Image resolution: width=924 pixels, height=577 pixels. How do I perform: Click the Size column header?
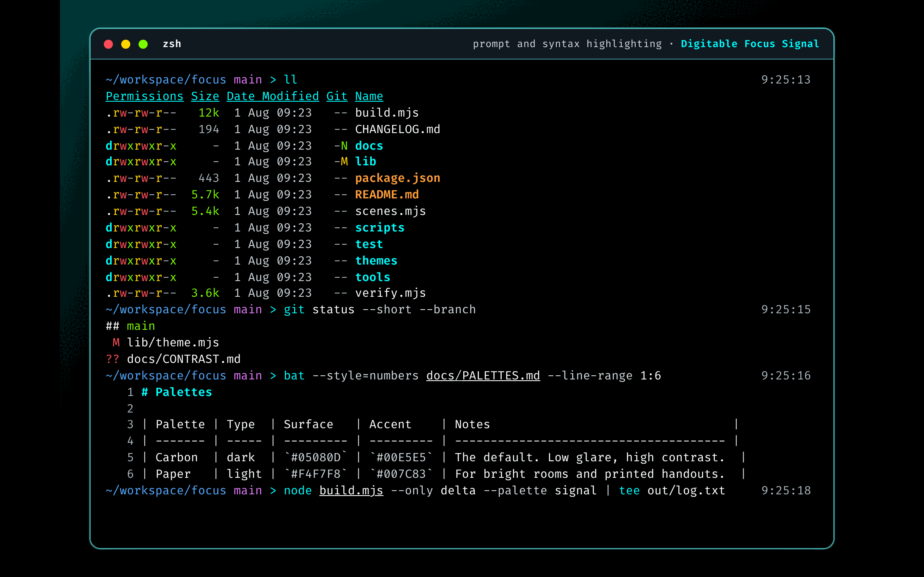coord(205,96)
